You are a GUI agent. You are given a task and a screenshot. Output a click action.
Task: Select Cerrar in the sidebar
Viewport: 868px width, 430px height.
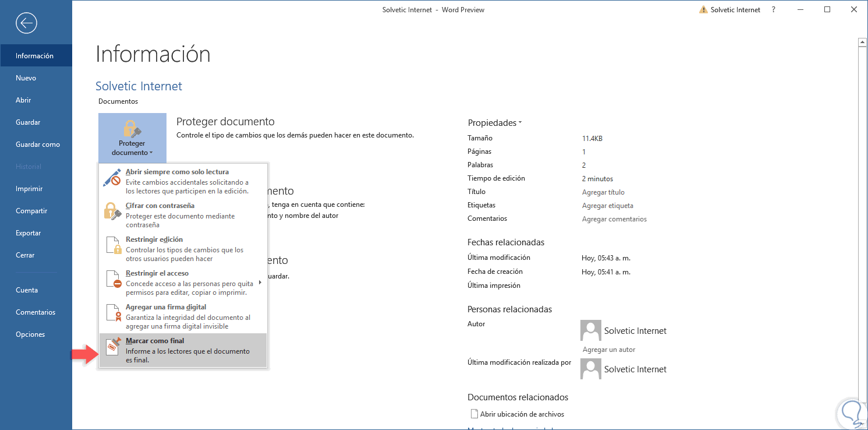click(x=36, y=255)
